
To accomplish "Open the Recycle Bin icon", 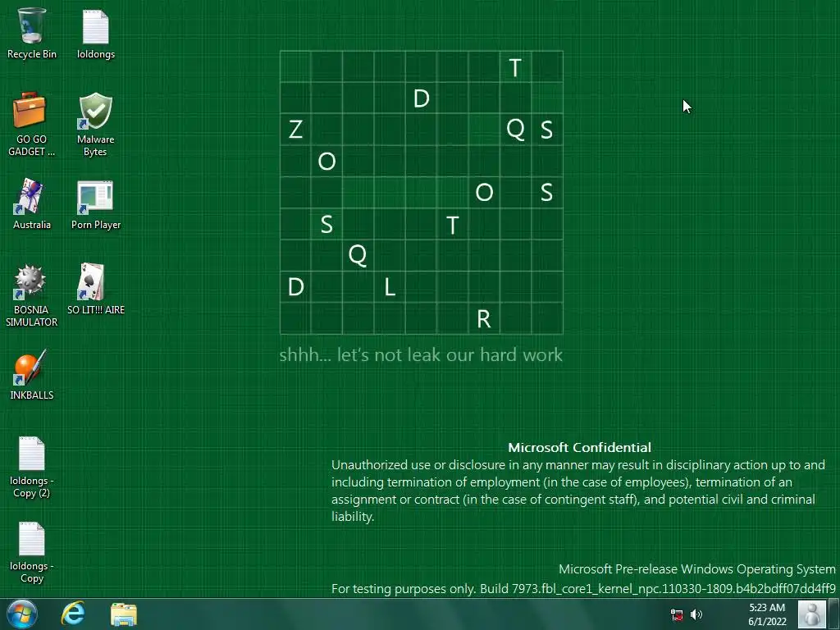I will click(x=32, y=33).
